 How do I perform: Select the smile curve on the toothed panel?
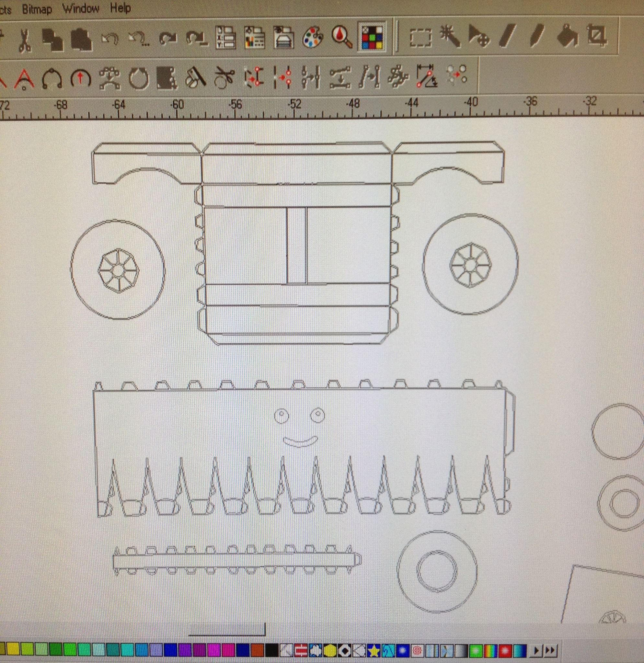pyautogui.click(x=300, y=441)
